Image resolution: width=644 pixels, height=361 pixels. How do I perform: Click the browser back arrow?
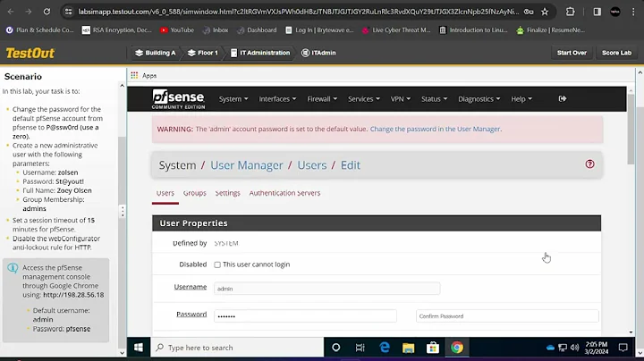(x=11, y=12)
